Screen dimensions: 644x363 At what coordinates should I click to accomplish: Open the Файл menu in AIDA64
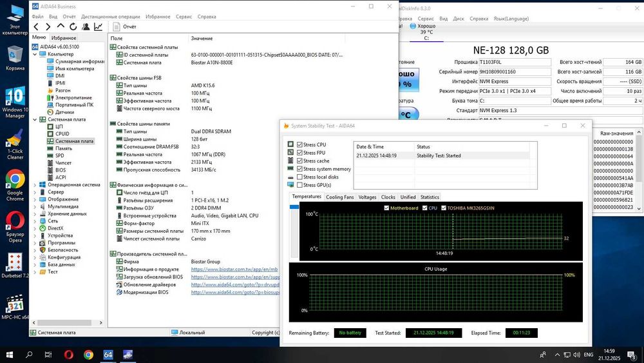tap(37, 17)
